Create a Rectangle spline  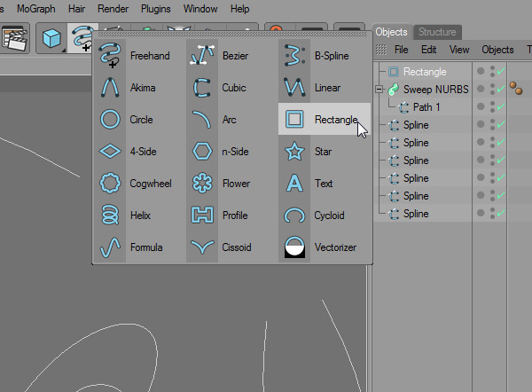pos(324,119)
